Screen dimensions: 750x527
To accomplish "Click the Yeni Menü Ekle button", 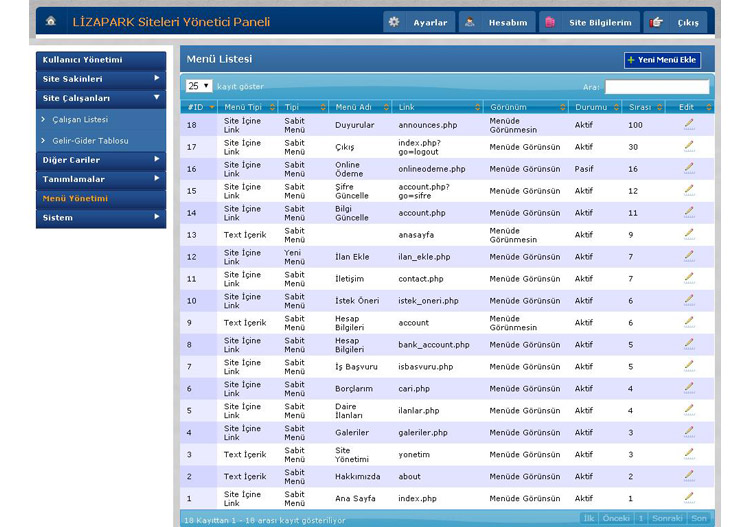I will click(x=662, y=60).
